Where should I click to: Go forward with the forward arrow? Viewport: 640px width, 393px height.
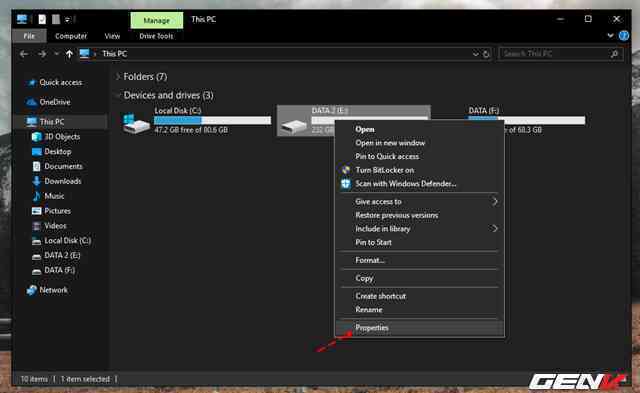pos(42,53)
